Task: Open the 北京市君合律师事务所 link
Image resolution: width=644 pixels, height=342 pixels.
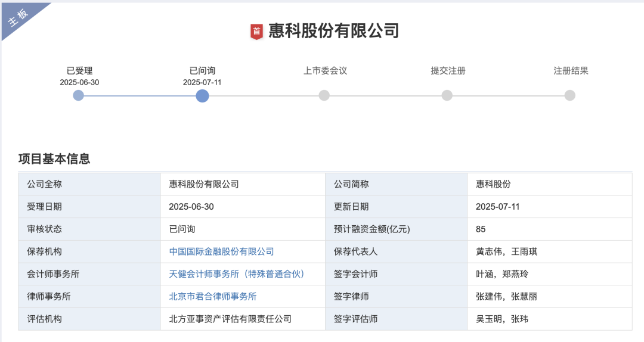Action: pos(213,297)
